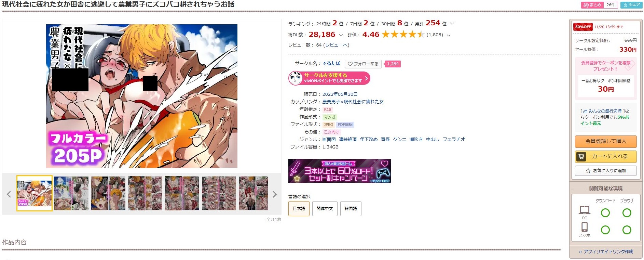The height and width of the screenshot is (260, 644).
Task: Open the アフィリエイトリンク作成 link
Action: pyautogui.click(x=606, y=252)
